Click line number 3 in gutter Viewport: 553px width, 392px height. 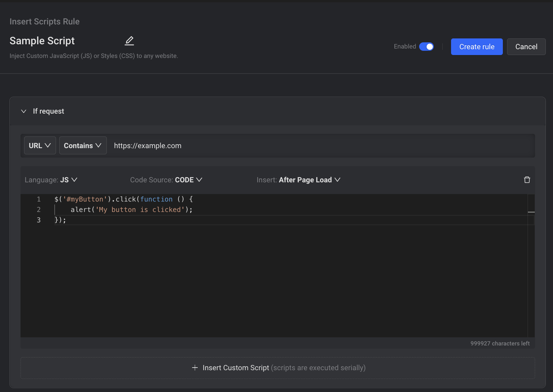tap(38, 220)
